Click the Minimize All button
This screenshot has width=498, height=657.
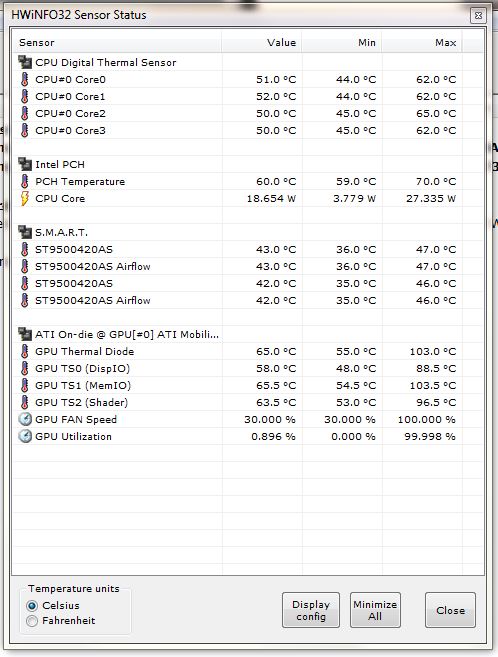pyautogui.click(x=375, y=610)
